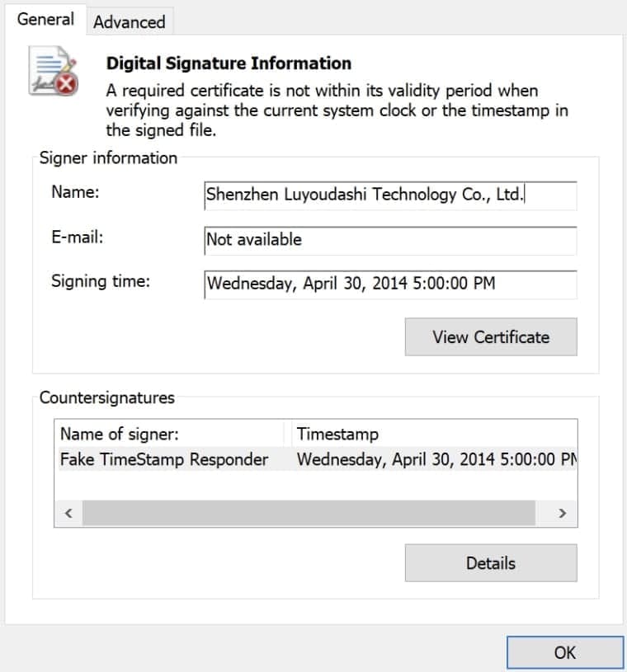Screen dimensions: 627x672
Task: Switch to the Advanced tab
Action: pyautogui.click(x=129, y=22)
